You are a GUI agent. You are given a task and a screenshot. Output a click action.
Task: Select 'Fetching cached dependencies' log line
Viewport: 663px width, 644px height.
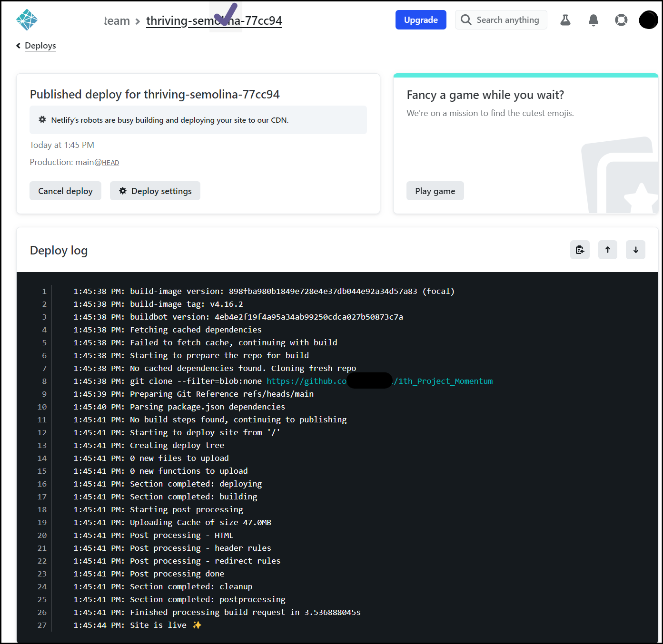click(x=168, y=330)
